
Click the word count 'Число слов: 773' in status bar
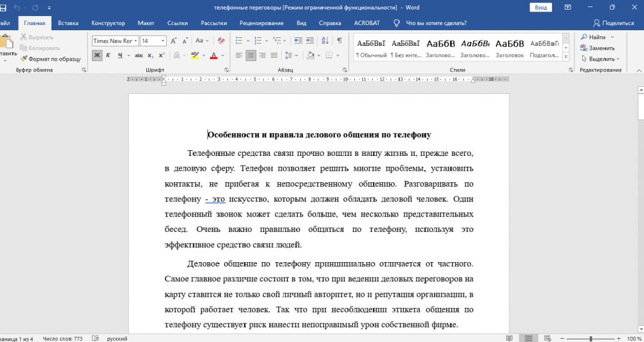(x=62, y=338)
